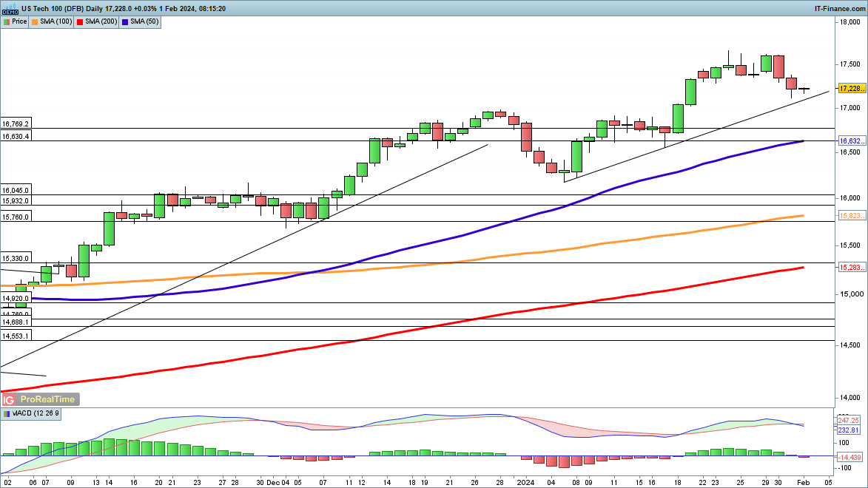The image size is (868, 488).
Task: Click the MACD signal value tag 232.81
Action: click(x=849, y=430)
